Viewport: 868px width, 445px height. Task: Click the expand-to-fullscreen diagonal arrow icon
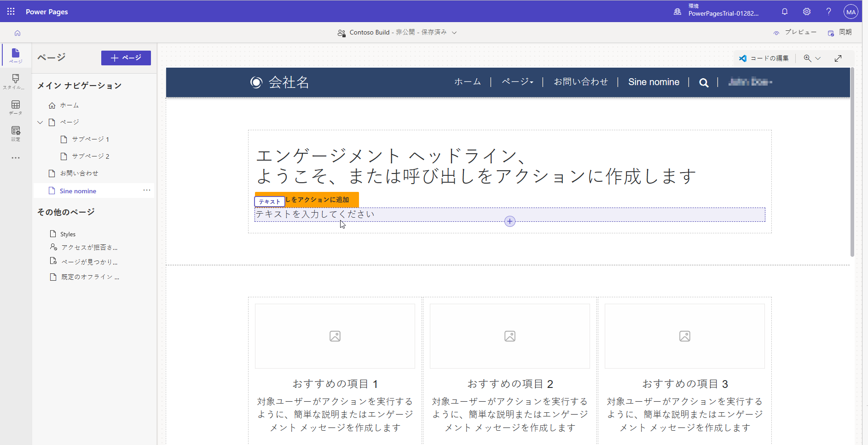[838, 58]
